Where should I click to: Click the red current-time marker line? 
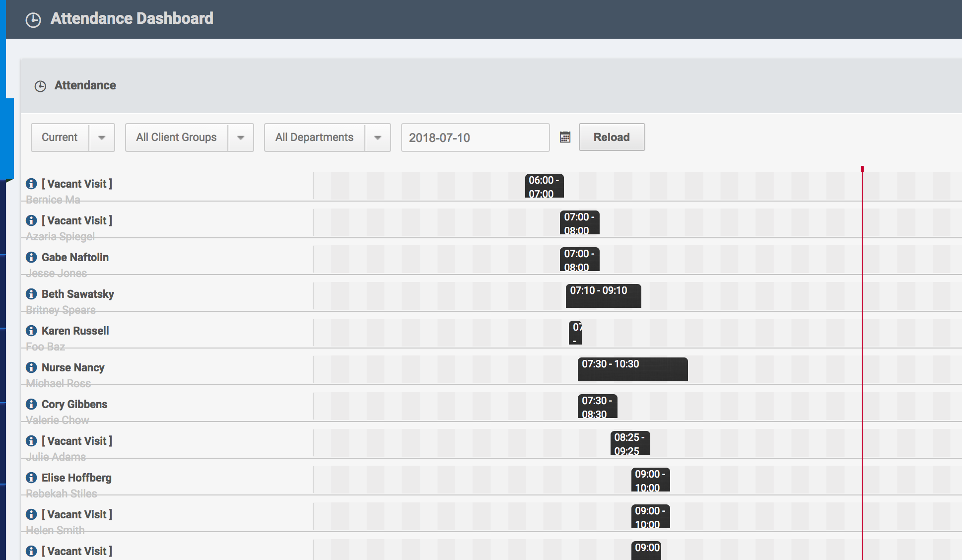[862, 348]
